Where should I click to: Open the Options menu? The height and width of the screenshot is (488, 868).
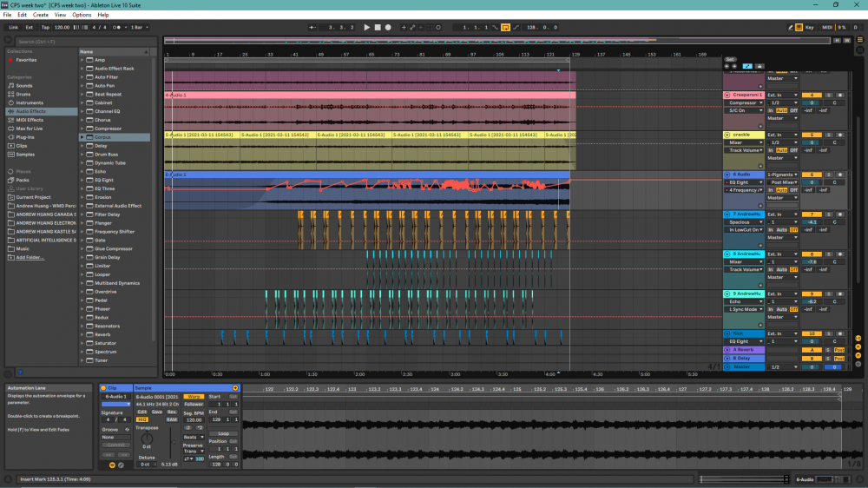pos(82,15)
